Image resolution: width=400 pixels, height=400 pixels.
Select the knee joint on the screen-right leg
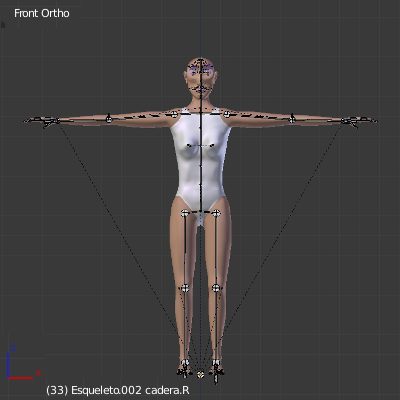(216, 288)
